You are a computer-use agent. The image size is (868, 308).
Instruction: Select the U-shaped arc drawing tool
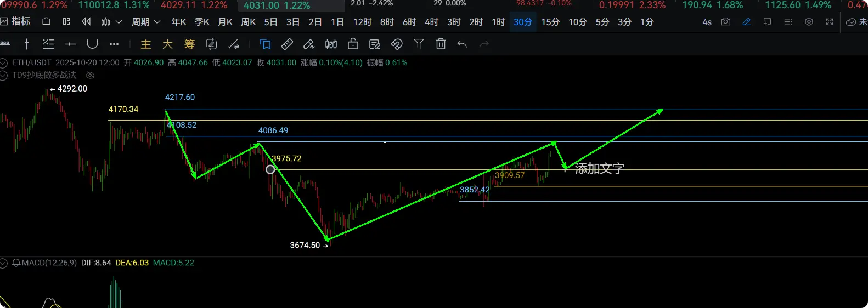(92, 44)
